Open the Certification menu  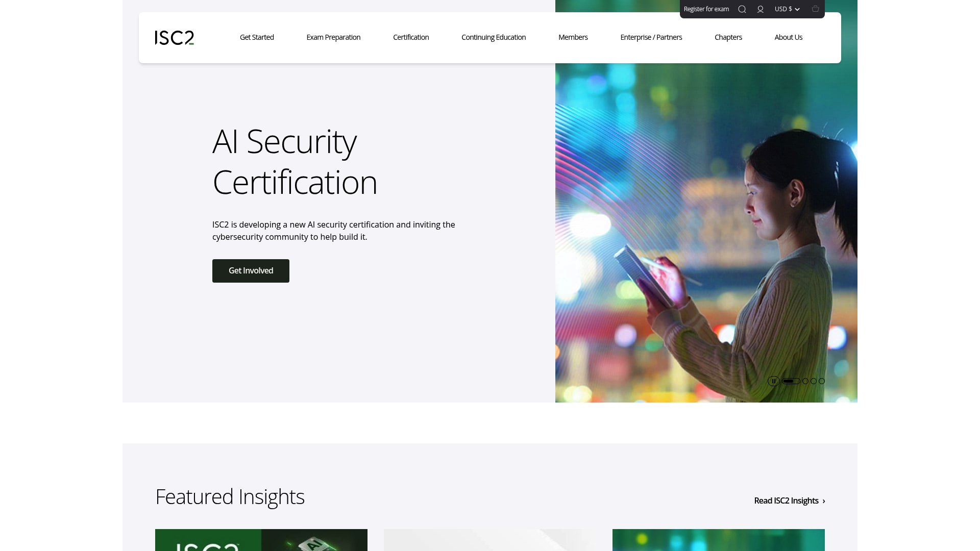[x=411, y=37]
